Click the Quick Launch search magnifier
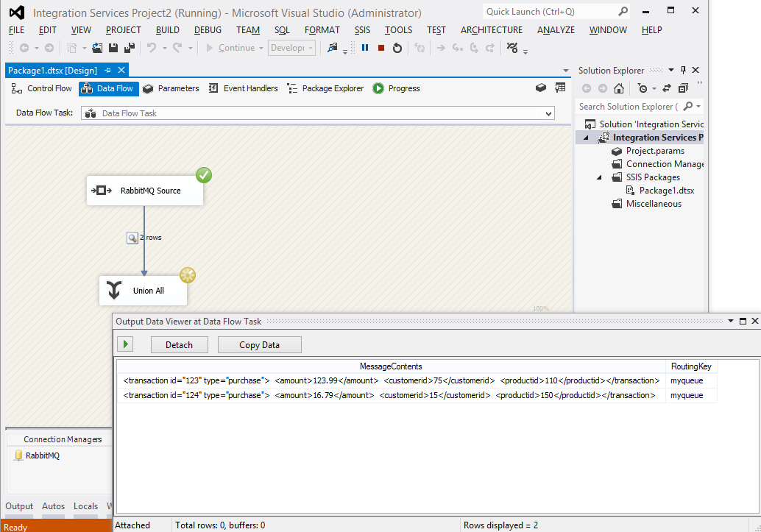Viewport: 761px width, 532px height. pyautogui.click(x=623, y=11)
